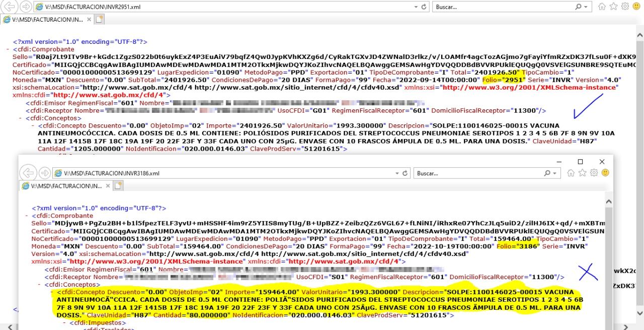Close the tab in the INVR3186.xml window
Screen dimensions: 644x330
(x=108, y=186)
